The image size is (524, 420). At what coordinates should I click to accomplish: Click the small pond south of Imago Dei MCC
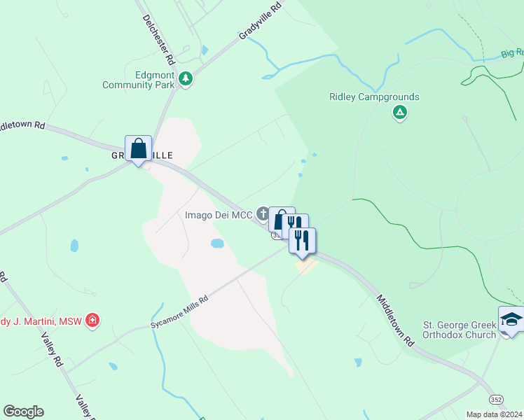pos(218,243)
